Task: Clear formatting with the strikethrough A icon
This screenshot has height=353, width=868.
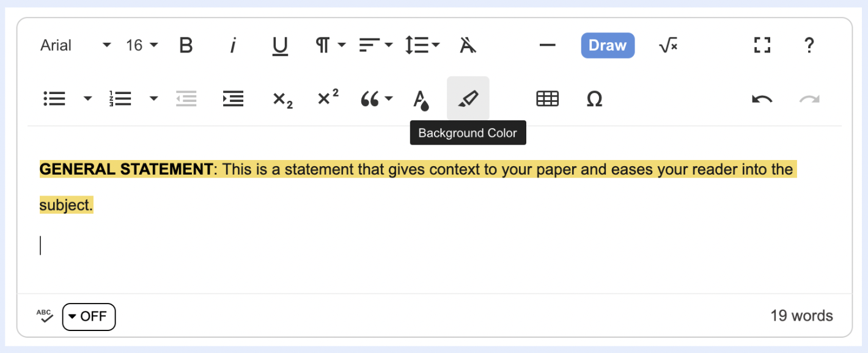Action: tap(468, 45)
